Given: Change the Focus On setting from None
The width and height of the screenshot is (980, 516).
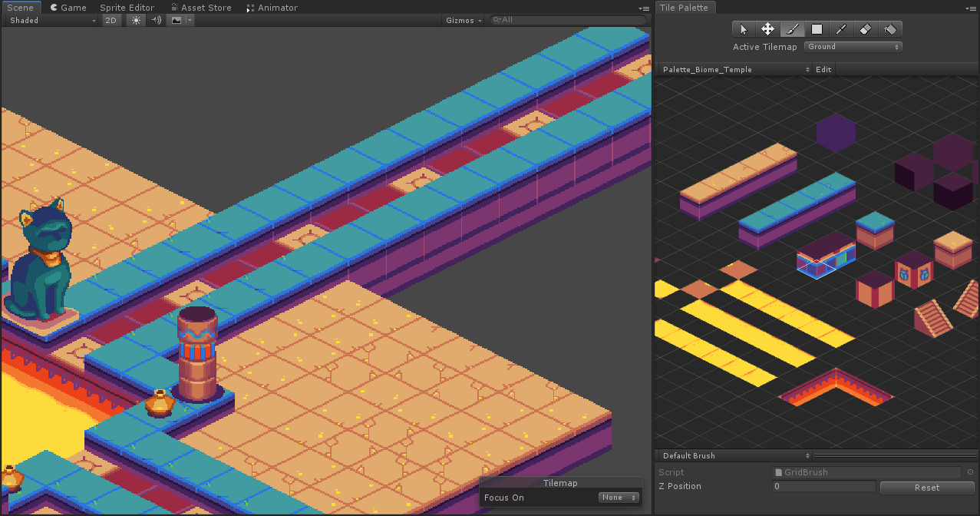Looking at the screenshot, I should (x=618, y=498).
